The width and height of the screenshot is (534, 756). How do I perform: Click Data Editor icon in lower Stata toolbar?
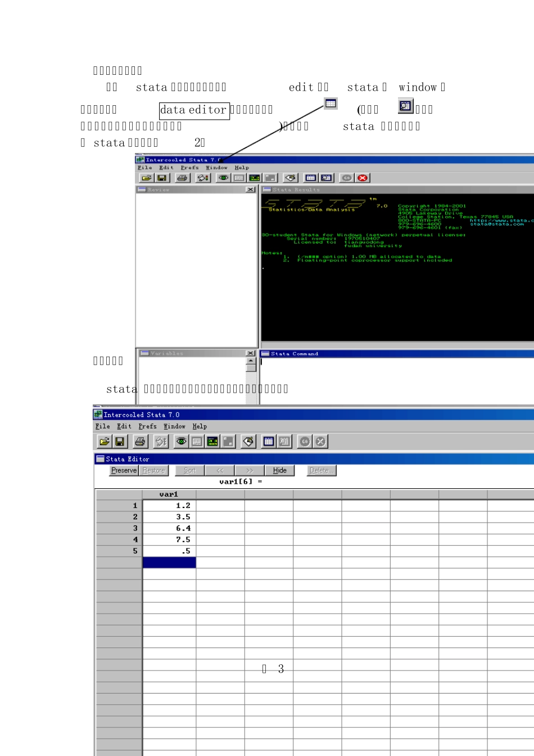[x=269, y=442]
